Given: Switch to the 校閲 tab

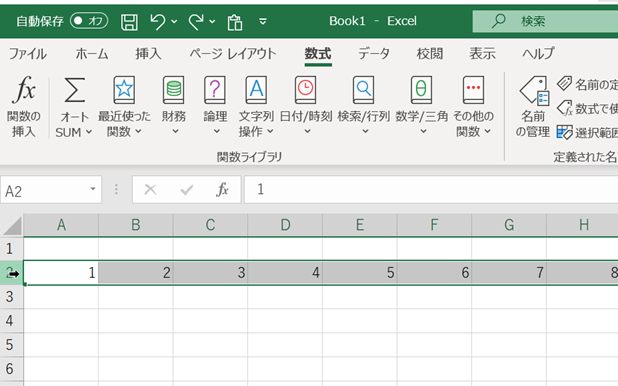Looking at the screenshot, I should [430, 54].
